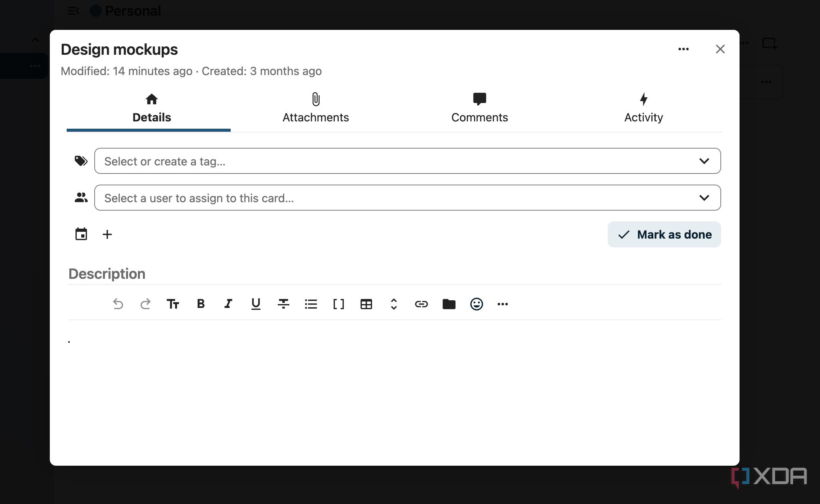
Task: Expand the tag selection dropdown arrow
Action: point(704,161)
